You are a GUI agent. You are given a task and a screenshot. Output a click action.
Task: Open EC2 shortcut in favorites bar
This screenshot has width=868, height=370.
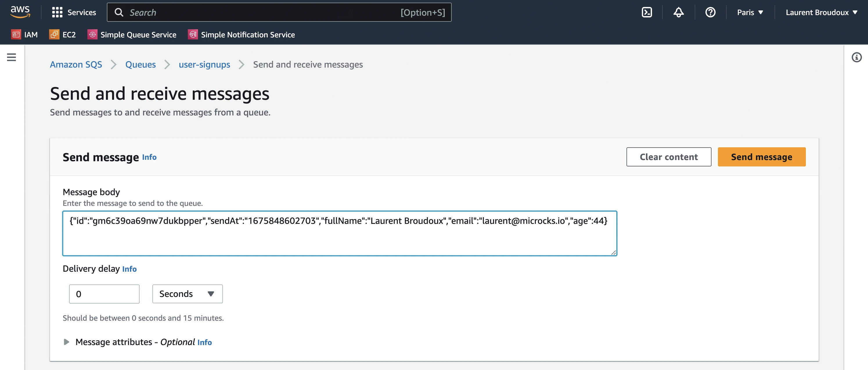tap(62, 35)
